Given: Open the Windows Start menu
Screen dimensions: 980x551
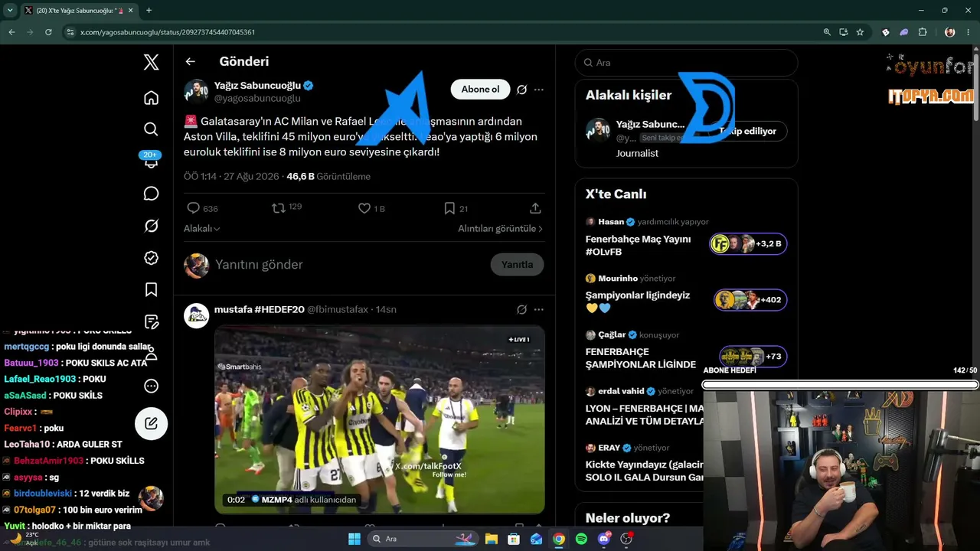Looking at the screenshot, I should point(354,539).
